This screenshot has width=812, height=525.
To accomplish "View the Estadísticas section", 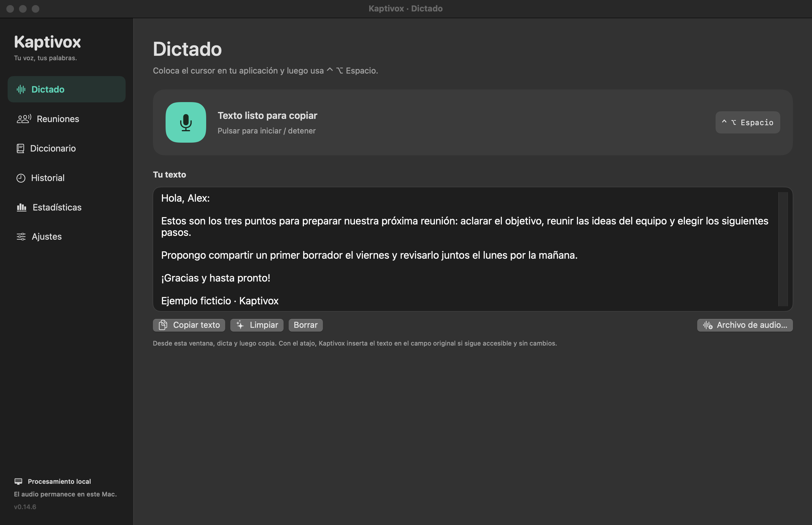I will (67, 207).
